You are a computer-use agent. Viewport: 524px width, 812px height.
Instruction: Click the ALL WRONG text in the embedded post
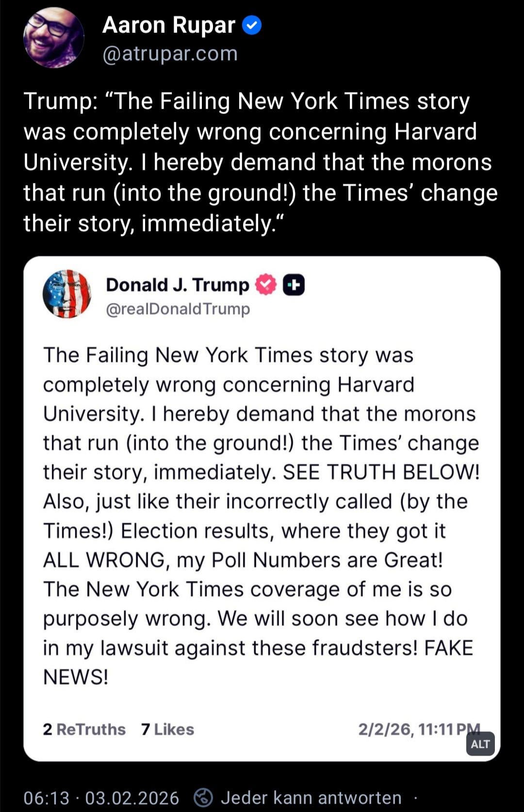click(x=104, y=560)
